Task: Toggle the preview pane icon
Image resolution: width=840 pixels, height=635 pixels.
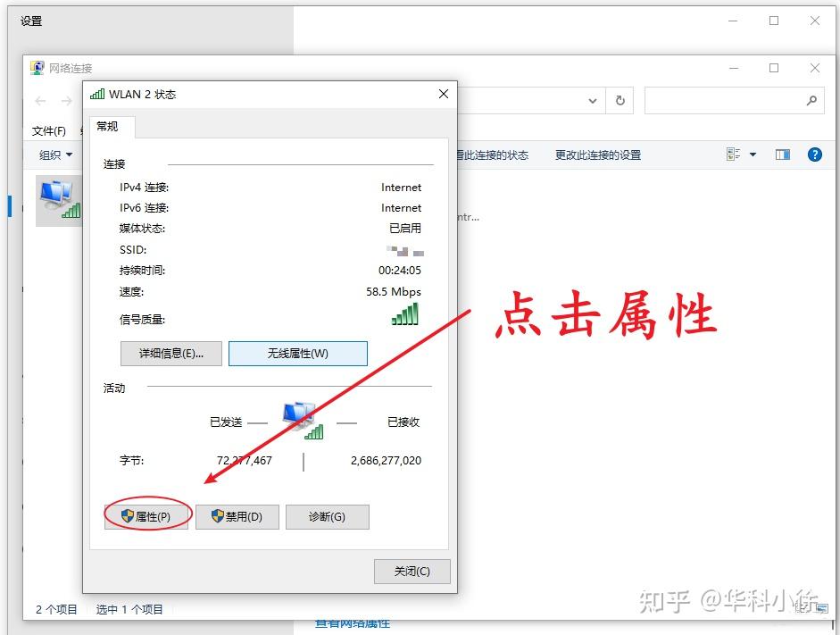Action: [x=783, y=155]
